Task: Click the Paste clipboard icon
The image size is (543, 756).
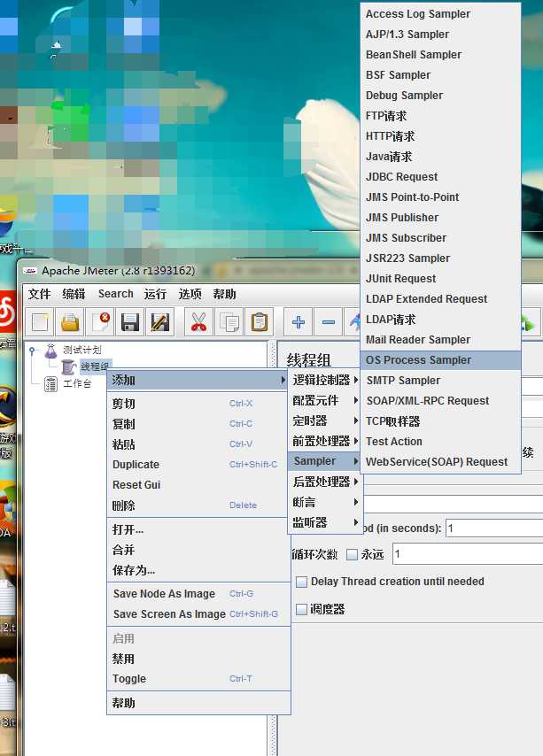Action: 260,321
